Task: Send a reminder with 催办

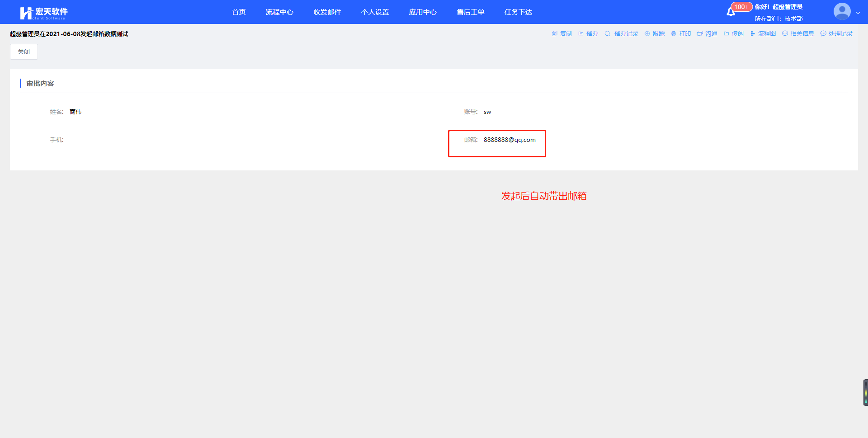Action: click(x=588, y=33)
